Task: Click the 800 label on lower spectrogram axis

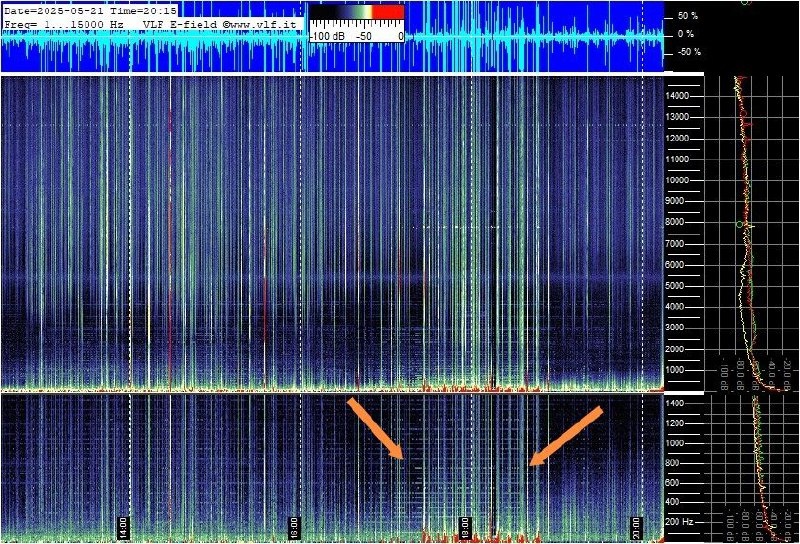Action: 672,463
